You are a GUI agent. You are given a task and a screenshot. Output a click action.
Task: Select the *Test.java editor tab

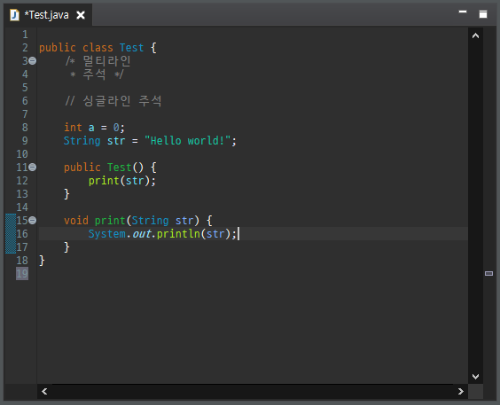[48, 15]
